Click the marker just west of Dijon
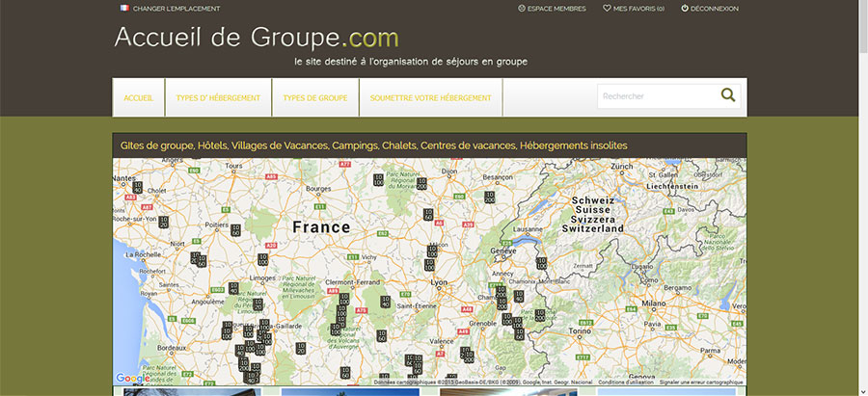 tap(421, 184)
